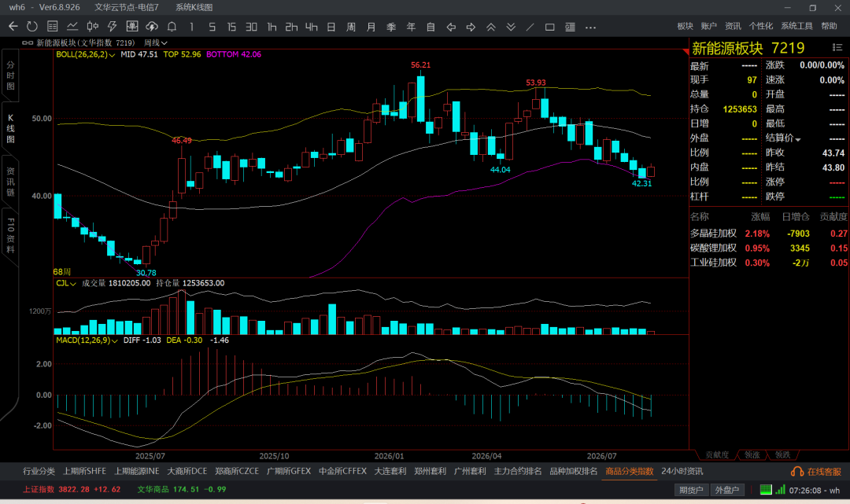
Task: Select the 多晶硅加权 row
Action: [x=769, y=234]
